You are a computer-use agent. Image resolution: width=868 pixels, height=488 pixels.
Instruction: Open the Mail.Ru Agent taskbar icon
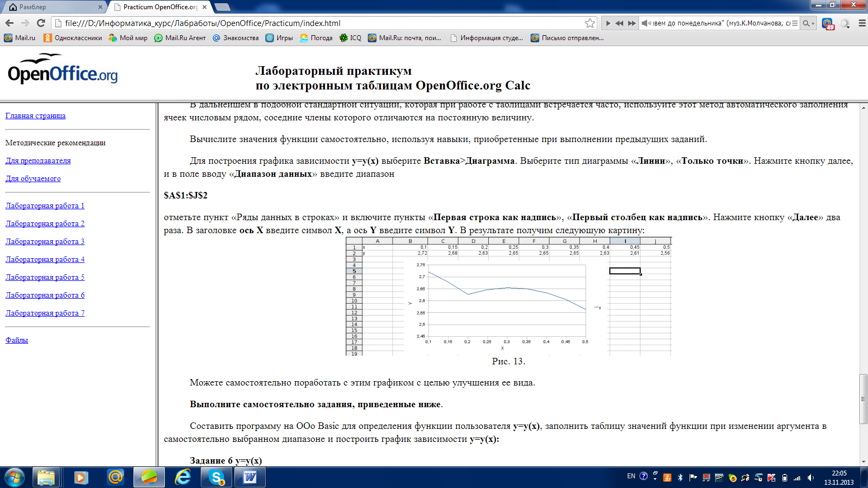[115, 478]
